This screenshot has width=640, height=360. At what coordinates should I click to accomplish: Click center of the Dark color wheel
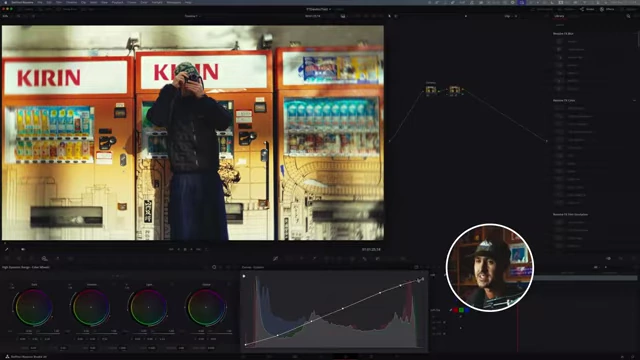33,307
